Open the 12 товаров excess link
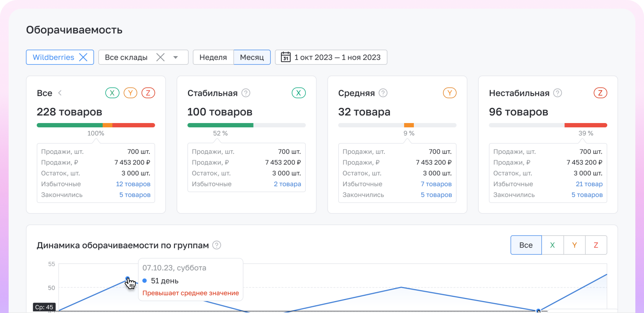644x313 pixels. [x=133, y=184]
